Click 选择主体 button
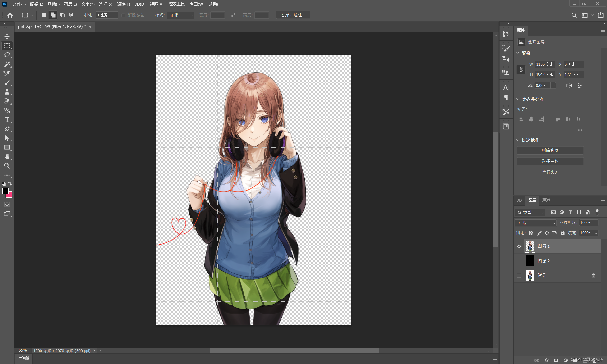 click(x=550, y=161)
